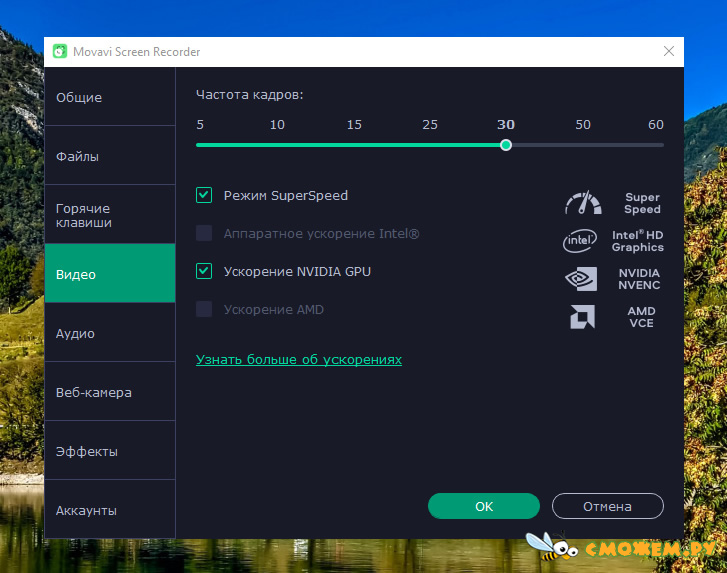Click the AMD logo icon
The height and width of the screenshot is (573, 727).
point(582,317)
